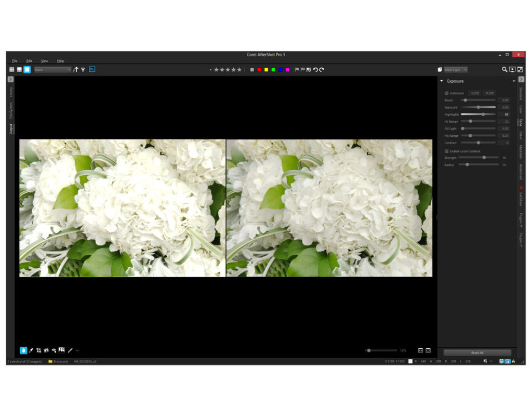532x416 pixels.
Task: Collapse the Exposure section triangle
Action: [x=442, y=81]
